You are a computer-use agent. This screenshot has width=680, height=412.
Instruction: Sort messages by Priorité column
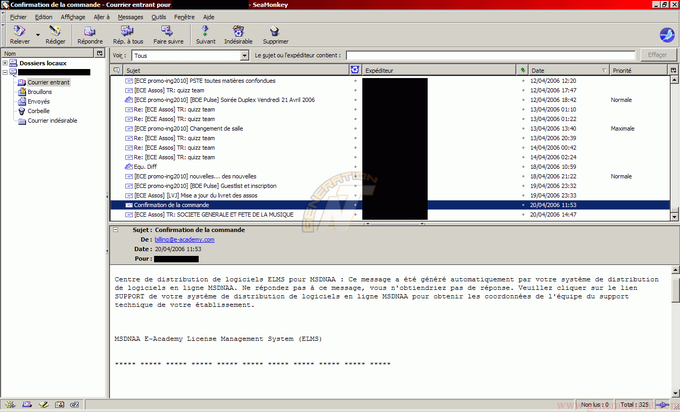(638, 70)
